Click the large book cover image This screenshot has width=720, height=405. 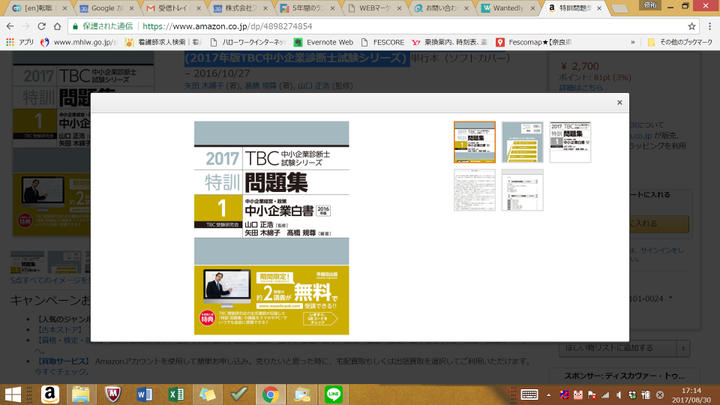coord(271,228)
